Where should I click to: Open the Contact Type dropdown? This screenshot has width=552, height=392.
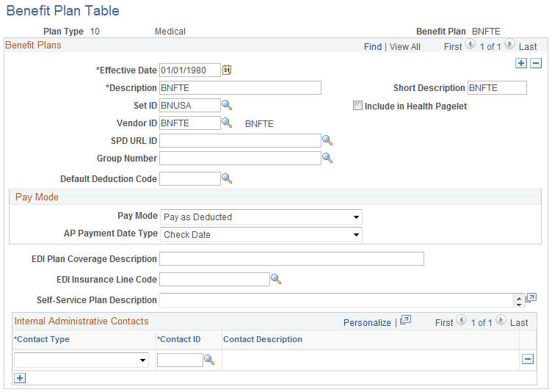coord(81,360)
